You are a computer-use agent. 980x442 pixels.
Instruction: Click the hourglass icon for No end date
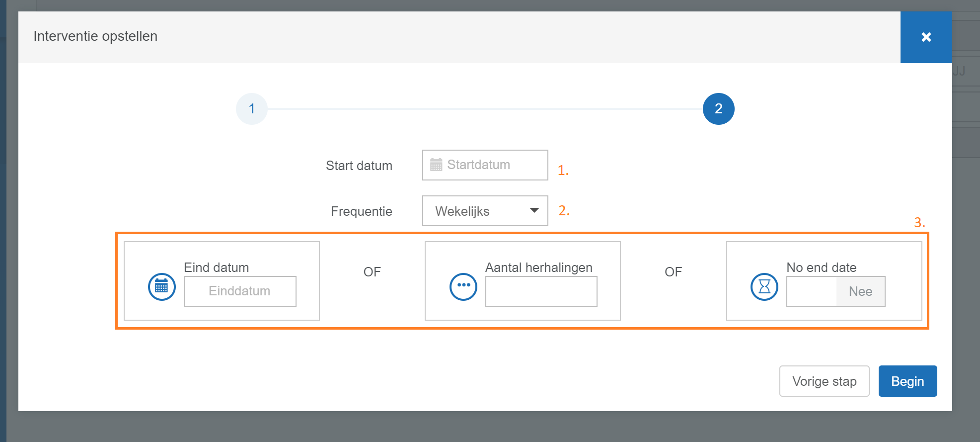[764, 287]
